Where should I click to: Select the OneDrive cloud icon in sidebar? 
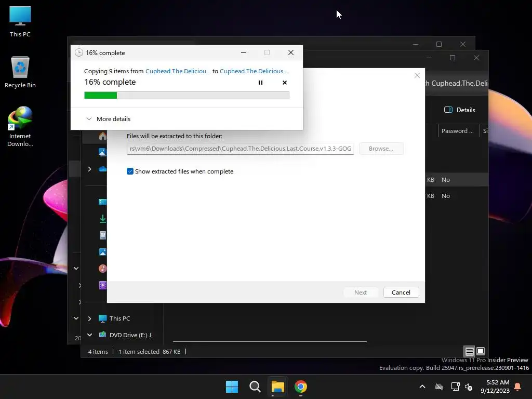(x=102, y=169)
